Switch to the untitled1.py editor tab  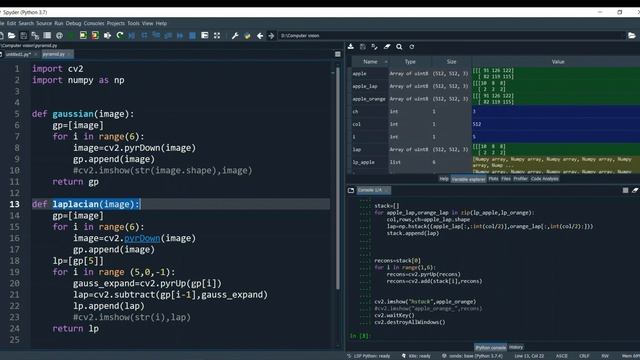[x=19, y=54]
